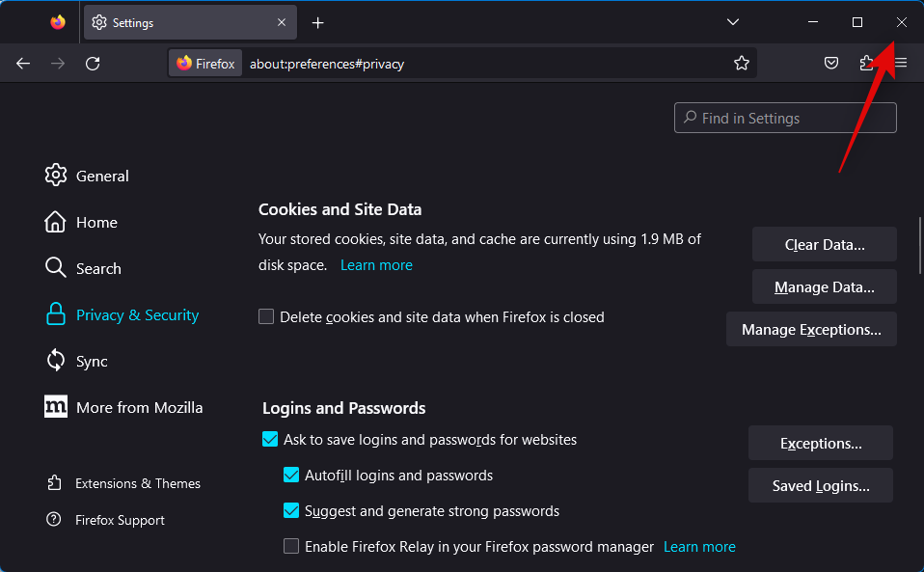
Task: Click the reload page icon
Action: tap(93, 64)
